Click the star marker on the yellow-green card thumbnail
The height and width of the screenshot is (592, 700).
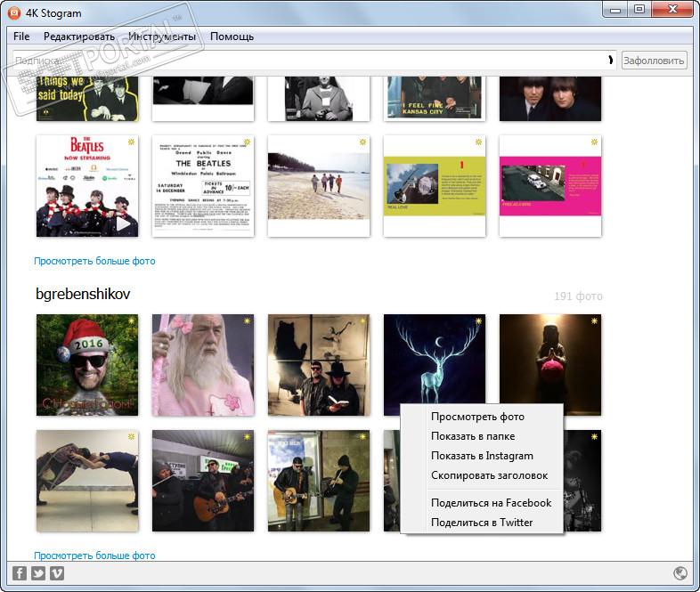[478, 142]
